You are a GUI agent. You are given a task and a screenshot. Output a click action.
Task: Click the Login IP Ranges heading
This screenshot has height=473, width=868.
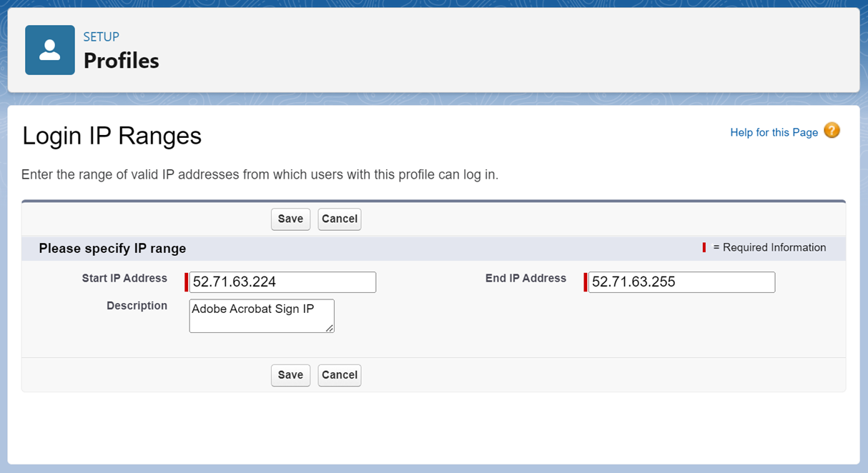[x=112, y=136]
